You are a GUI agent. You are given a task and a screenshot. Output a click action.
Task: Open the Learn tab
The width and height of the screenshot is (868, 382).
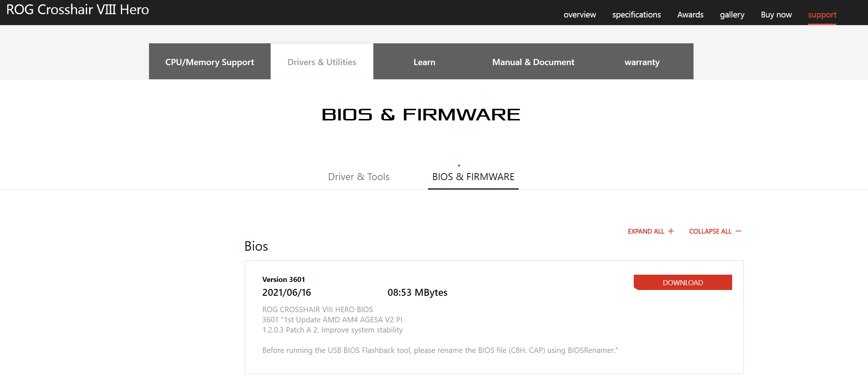tap(424, 61)
